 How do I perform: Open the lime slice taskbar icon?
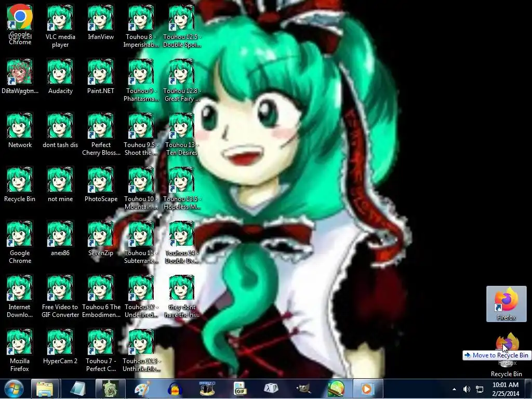[336, 389]
